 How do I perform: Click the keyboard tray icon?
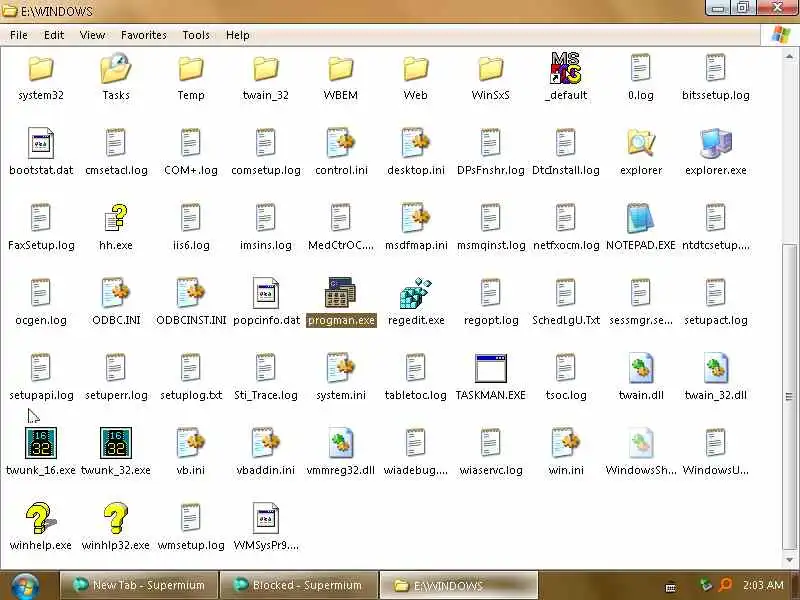click(671, 586)
